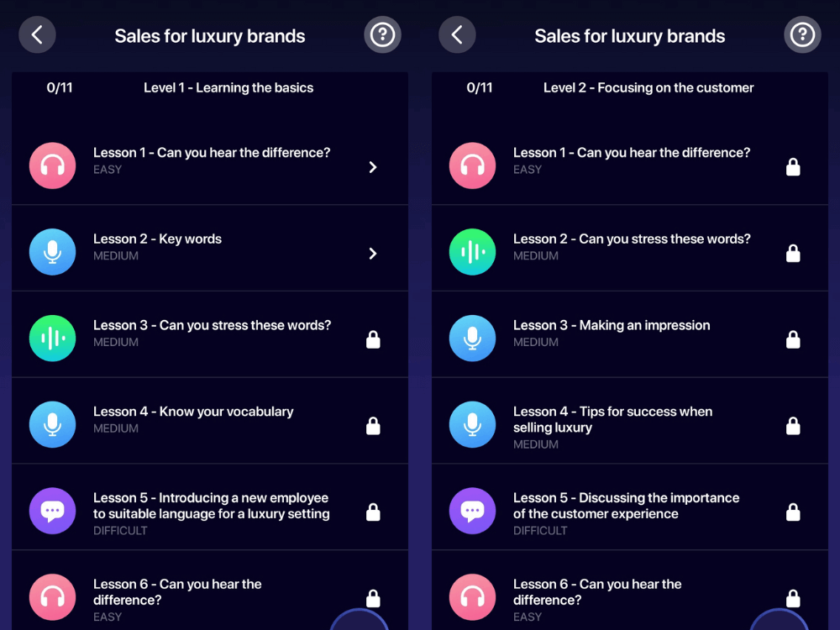Open Lesson 3 - Making an impression
This screenshot has width=840, height=630.
(x=630, y=334)
